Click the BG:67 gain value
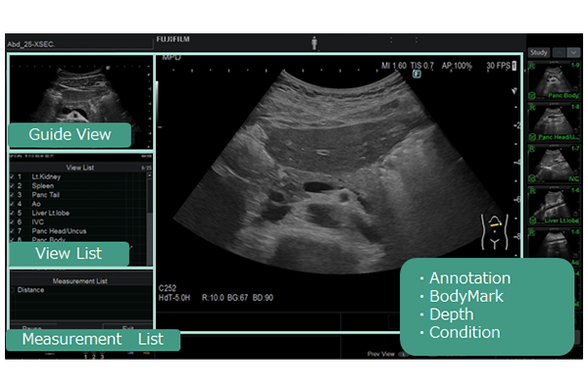Viewport: 588px width, 392px height. (238, 298)
